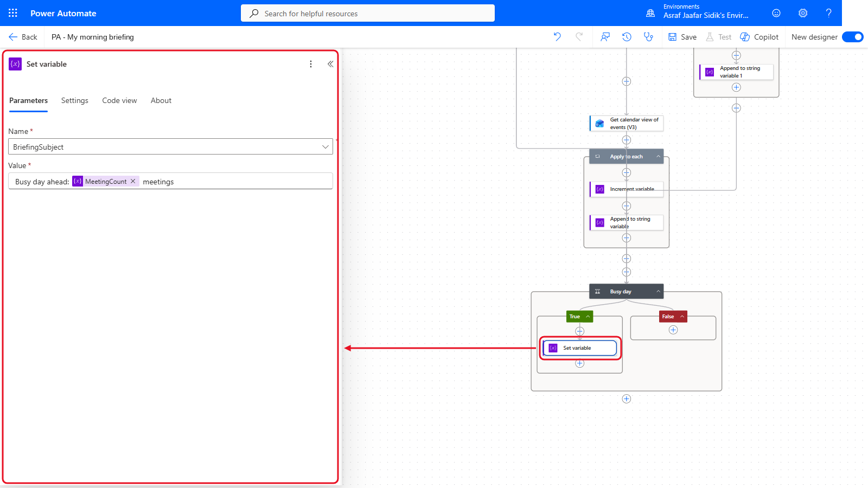Go Back using the arrow button
The image size is (868, 488).
pos(23,37)
